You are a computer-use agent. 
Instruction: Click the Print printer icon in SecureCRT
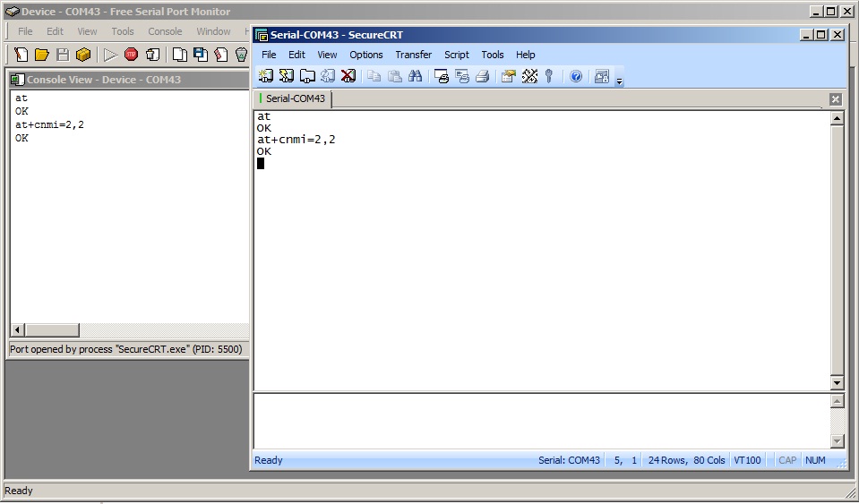tap(483, 76)
